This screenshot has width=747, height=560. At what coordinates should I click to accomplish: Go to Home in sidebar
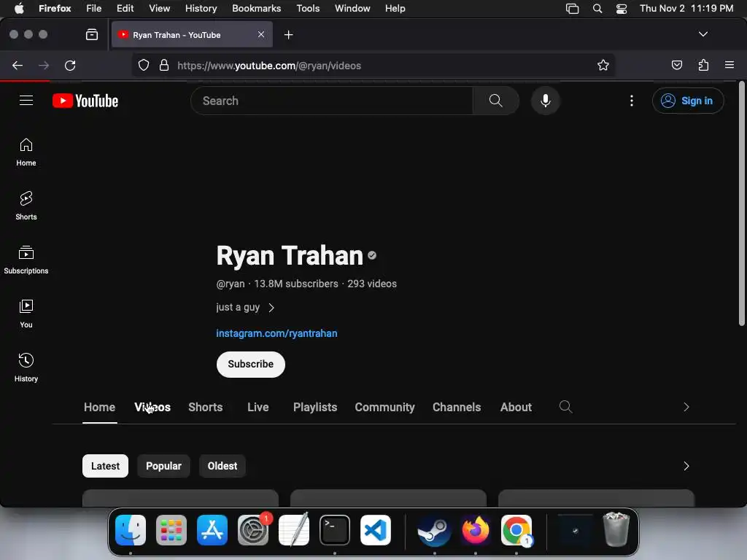pos(26,152)
